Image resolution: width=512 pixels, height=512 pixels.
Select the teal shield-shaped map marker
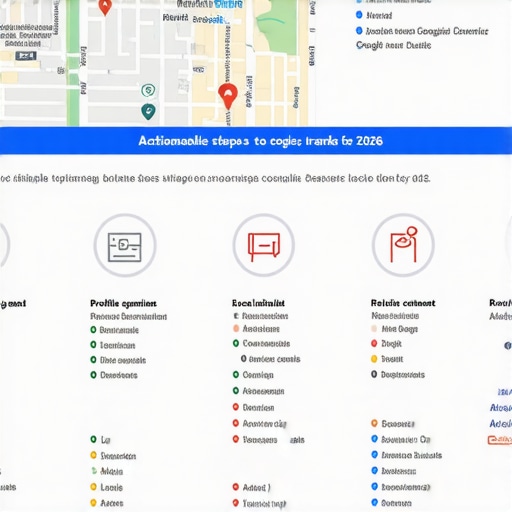(x=148, y=112)
